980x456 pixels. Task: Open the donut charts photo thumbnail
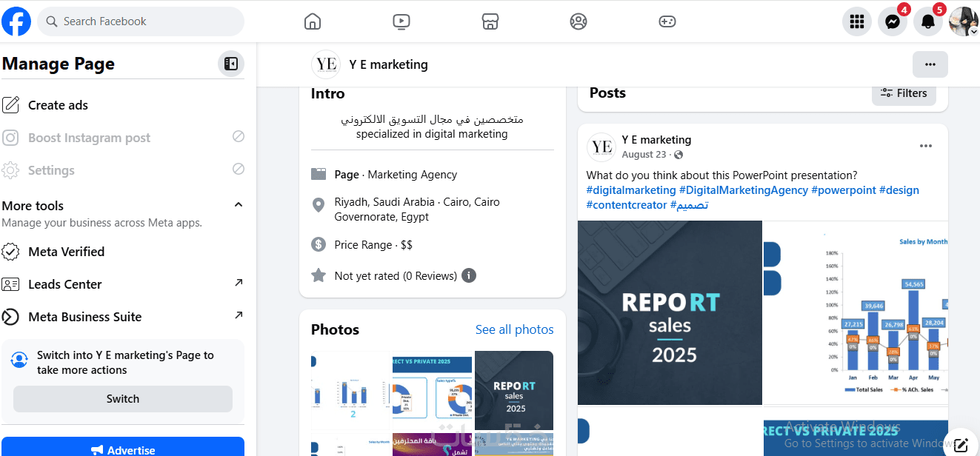pos(433,390)
